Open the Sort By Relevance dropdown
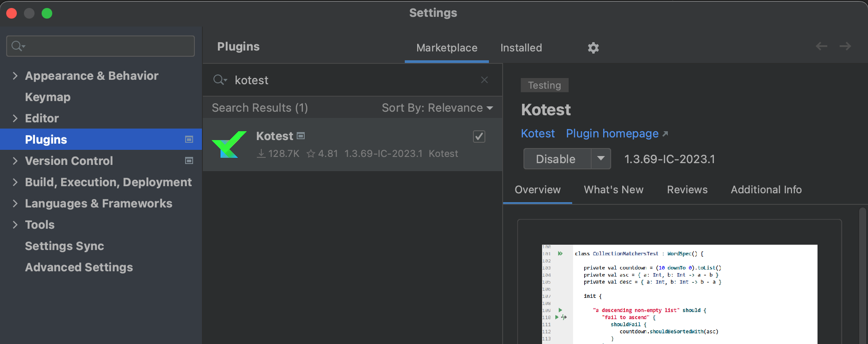868x344 pixels. click(x=437, y=108)
